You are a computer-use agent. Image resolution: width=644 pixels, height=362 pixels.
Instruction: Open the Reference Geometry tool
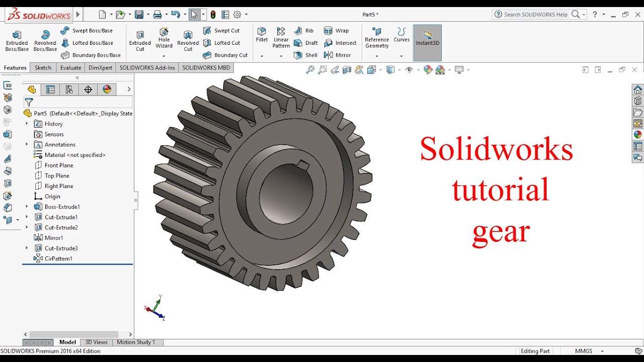coord(377,38)
